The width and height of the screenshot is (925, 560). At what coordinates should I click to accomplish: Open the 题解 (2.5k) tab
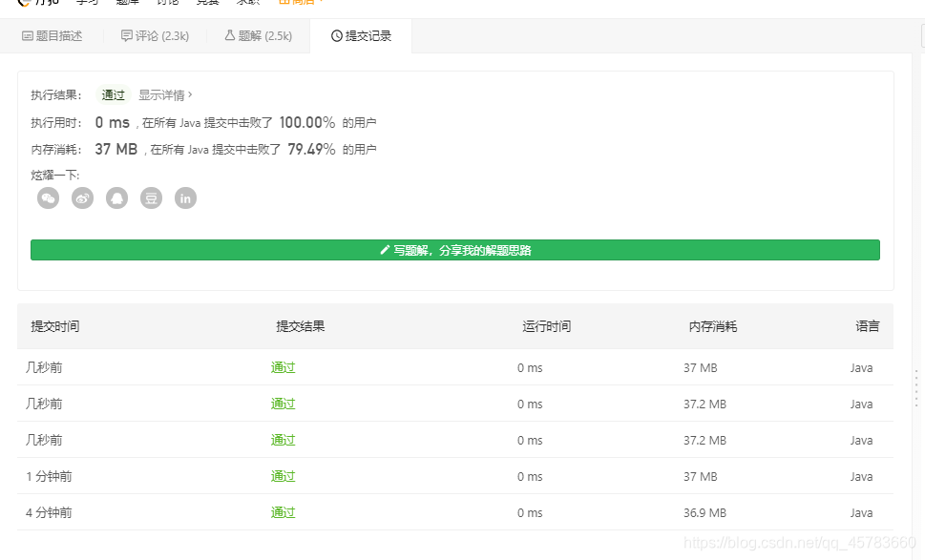coord(259,36)
